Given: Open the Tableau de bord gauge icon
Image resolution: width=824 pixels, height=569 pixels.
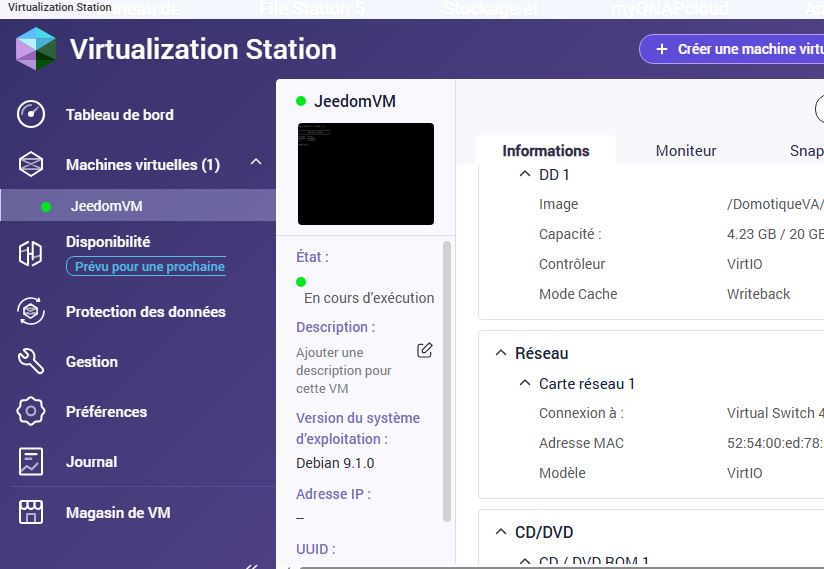Looking at the screenshot, I should 31,114.
